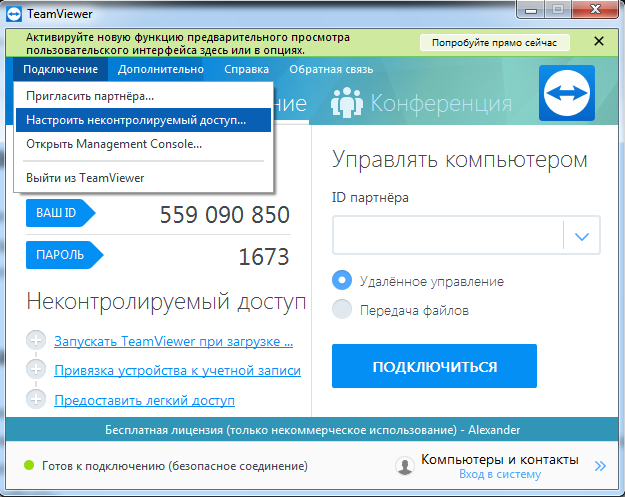
Task: Open the Дополнительно menu
Action: coord(161,69)
